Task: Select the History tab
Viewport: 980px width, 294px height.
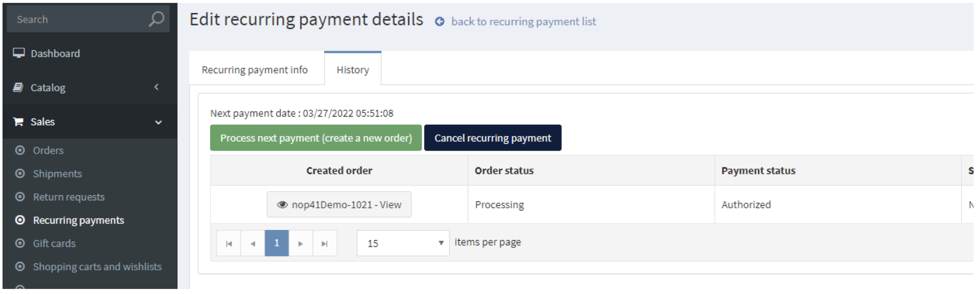Action: [x=353, y=70]
